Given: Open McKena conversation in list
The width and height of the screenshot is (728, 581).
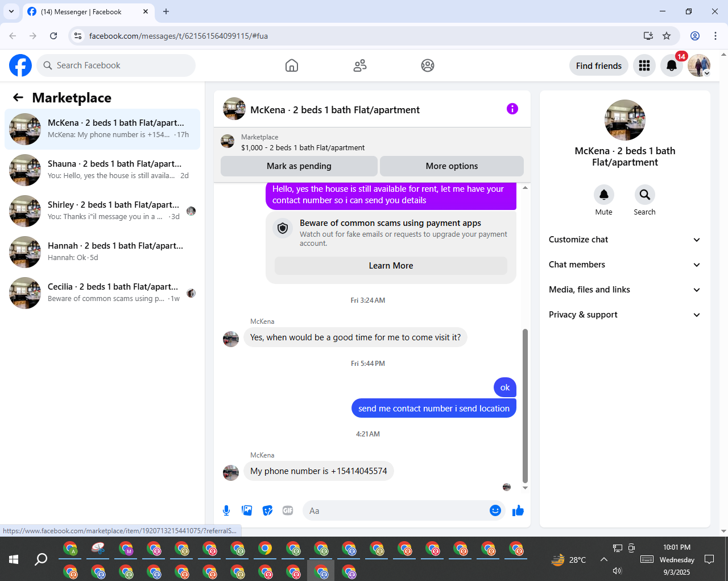Looking at the screenshot, I should click(x=102, y=129).
